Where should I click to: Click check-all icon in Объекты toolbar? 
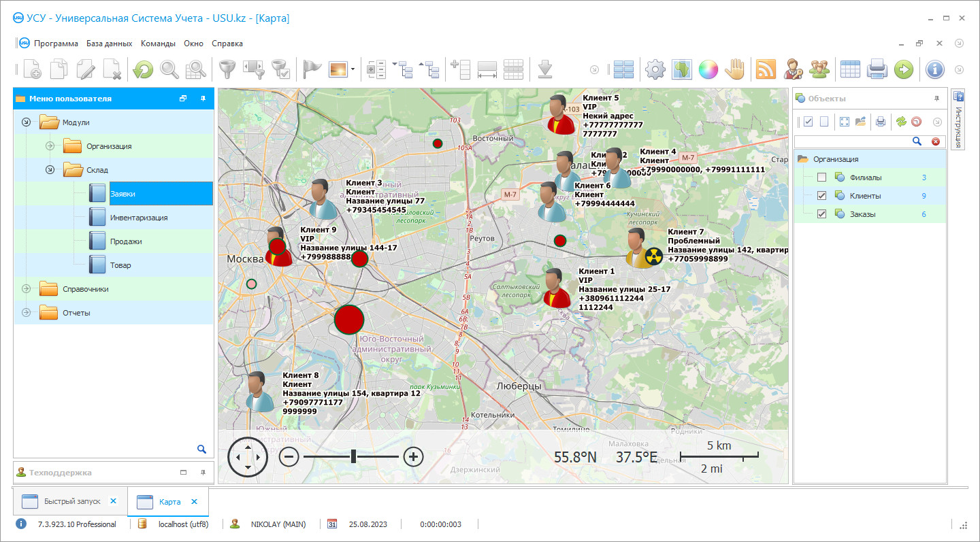pyautogui.click(x=808, y=122)
